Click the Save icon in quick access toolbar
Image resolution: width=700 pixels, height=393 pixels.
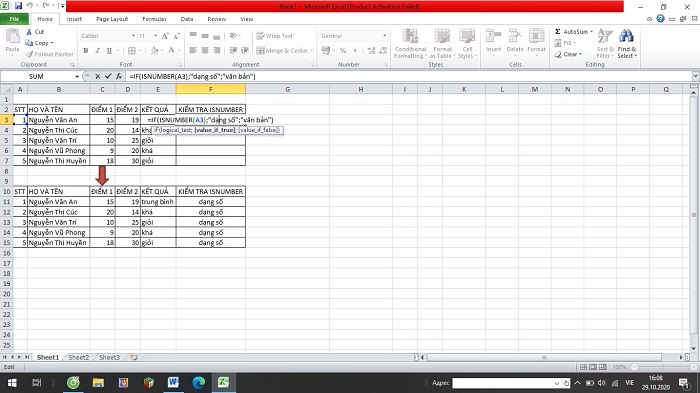click(18, 6)
